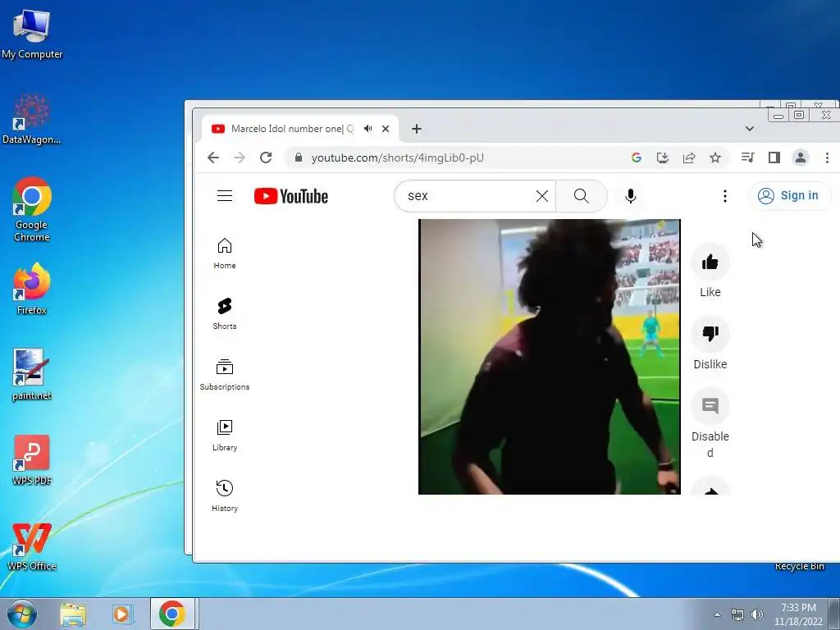Image resolution: width=840 pixels, height=630 pixels.
Task: Open WPS Office desktop shortcut
Action: (x=32, y=545)
